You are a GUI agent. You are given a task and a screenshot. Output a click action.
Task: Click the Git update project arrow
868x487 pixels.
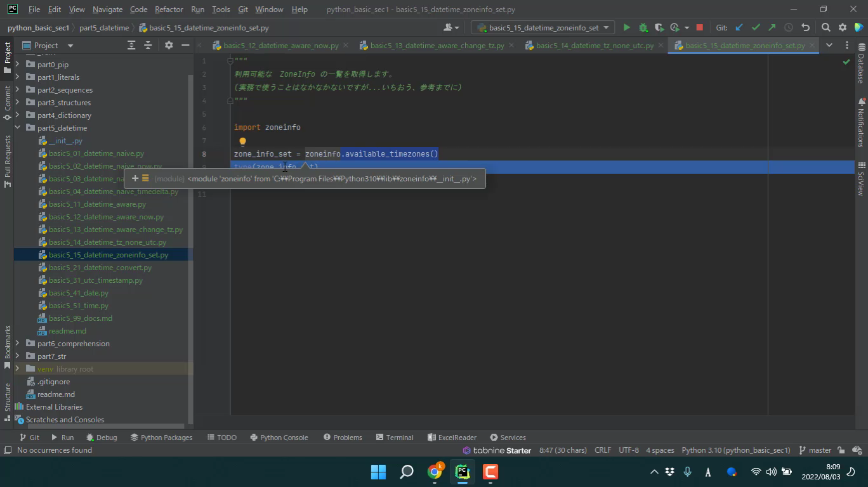point(739,28)
